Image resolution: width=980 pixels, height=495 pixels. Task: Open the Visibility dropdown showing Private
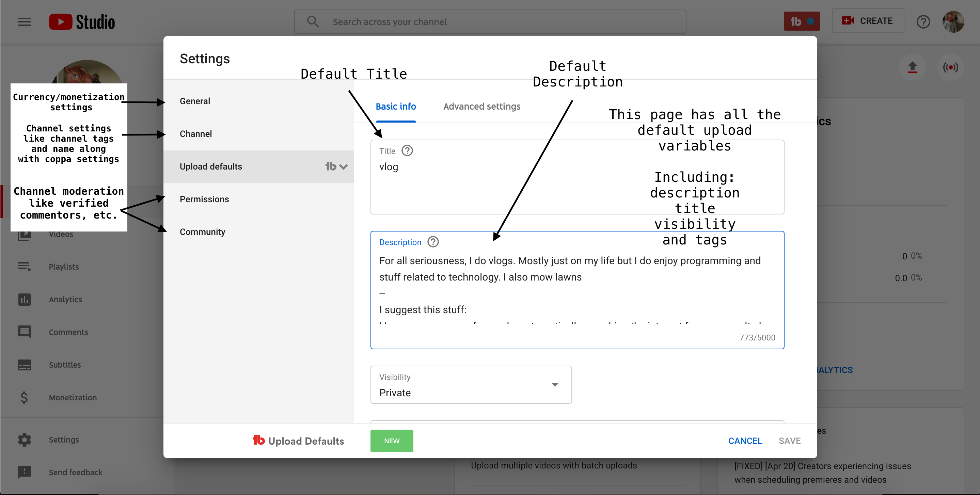[x=471, y=385]
